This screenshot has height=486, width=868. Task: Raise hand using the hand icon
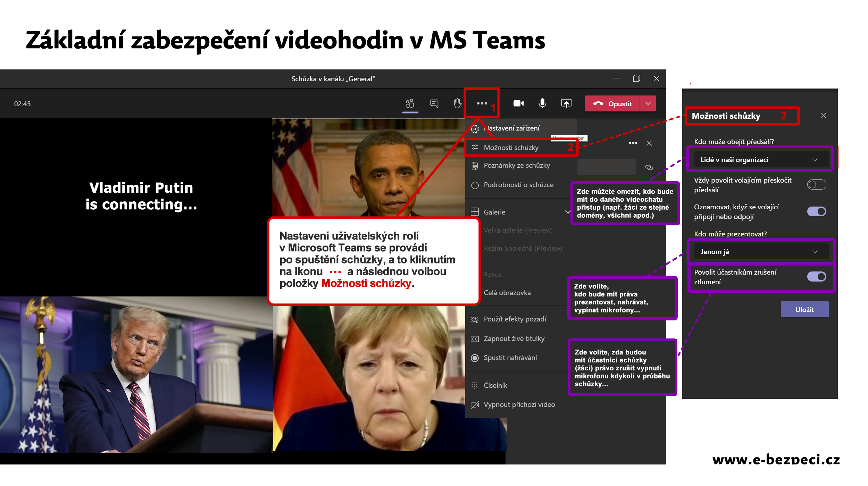click(458, 103)
